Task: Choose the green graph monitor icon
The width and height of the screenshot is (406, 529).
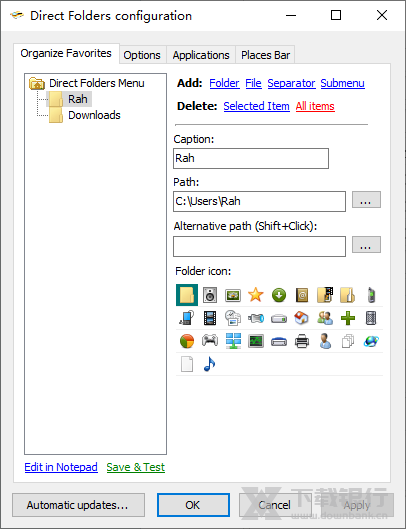Action: click(255, 341)
